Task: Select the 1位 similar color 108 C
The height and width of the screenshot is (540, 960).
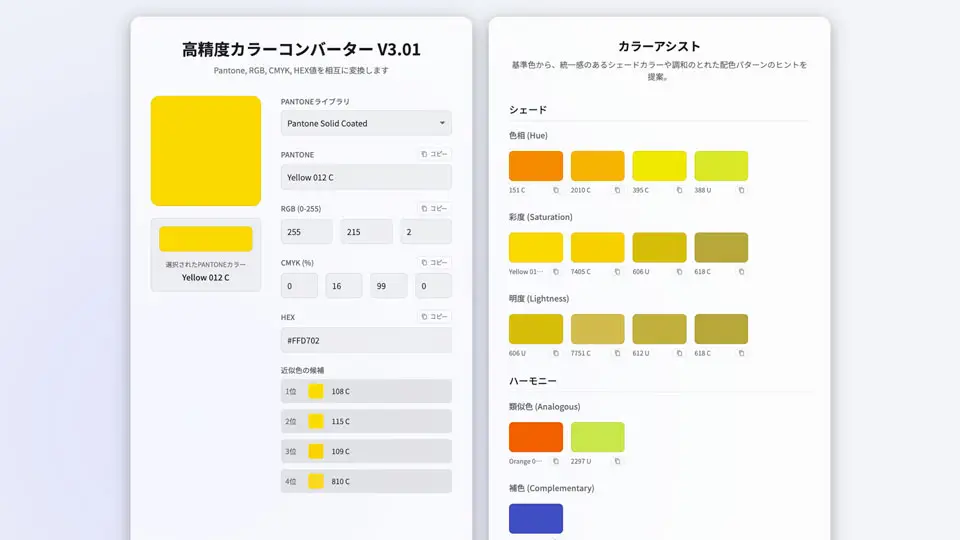Action: [366, 391]
